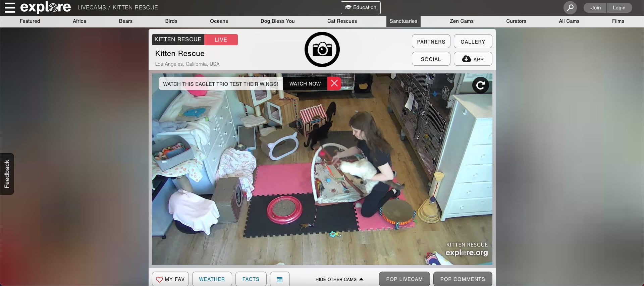Show the Weather info
The width and height of the screenshot is (644, 286).
212,279
